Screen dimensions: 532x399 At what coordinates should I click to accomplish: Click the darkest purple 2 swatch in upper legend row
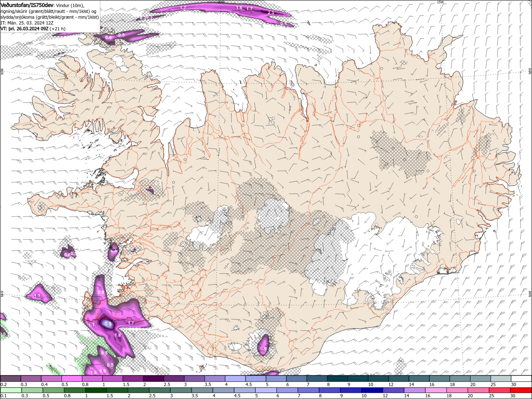point(153,379)
